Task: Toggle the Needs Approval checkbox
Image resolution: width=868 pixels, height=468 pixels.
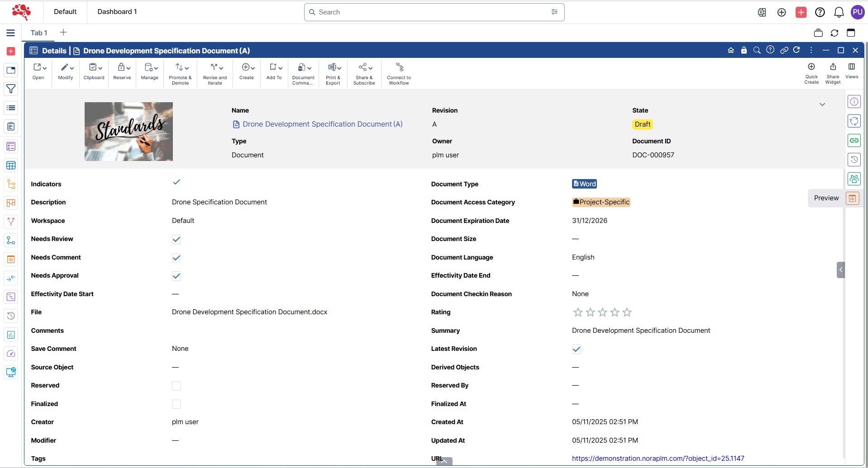Action: pos(176,276)
